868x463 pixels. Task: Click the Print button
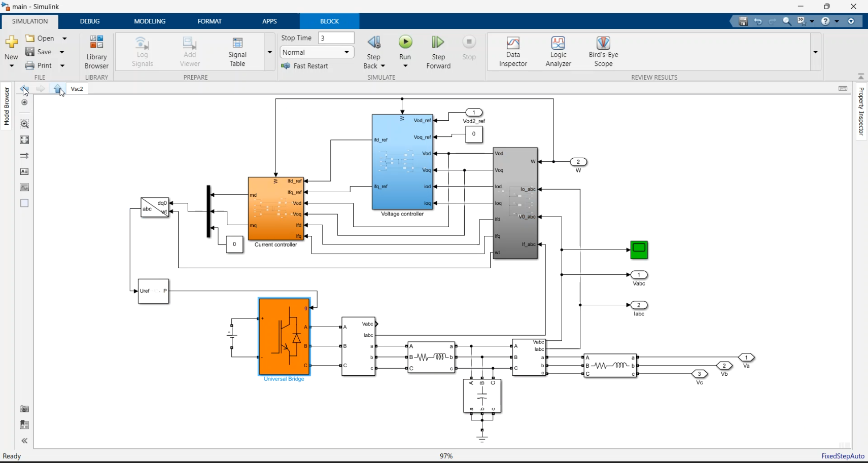[x=39, y=65]
